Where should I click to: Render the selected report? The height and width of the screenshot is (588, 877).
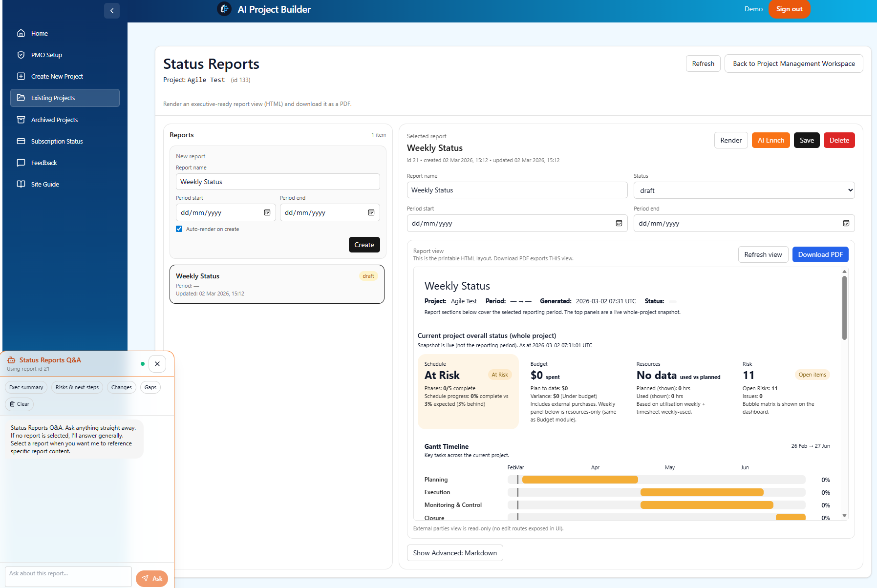click(x=731, y=140)
